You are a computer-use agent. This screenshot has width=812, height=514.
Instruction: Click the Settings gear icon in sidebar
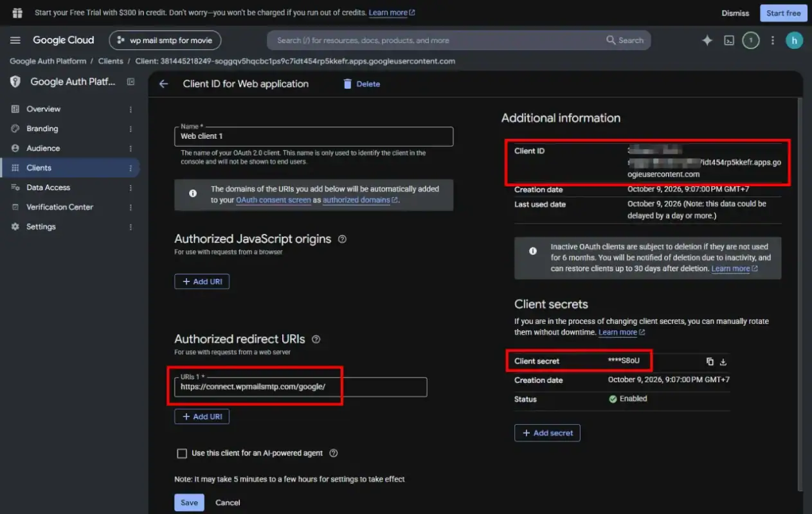click(x=15, y=227)
